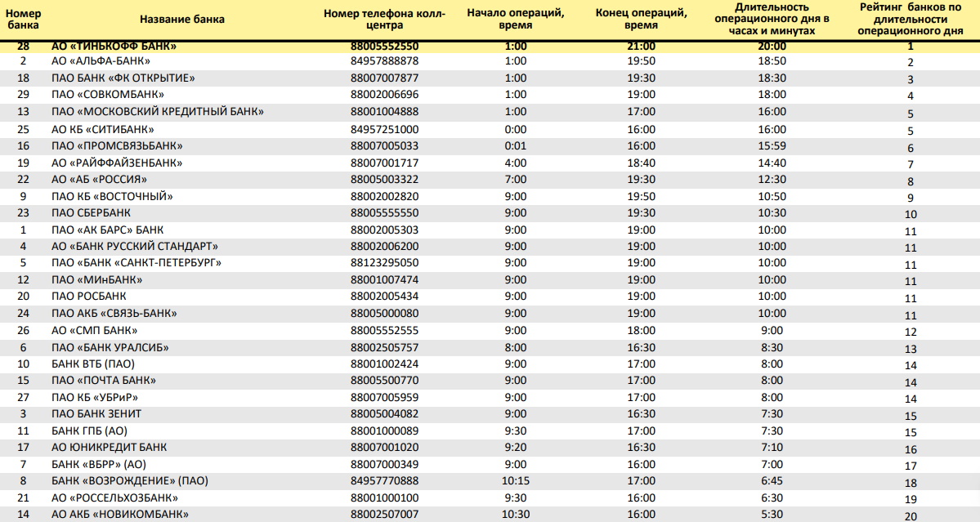Click the 'Название банка' column header

click(181, 20)
